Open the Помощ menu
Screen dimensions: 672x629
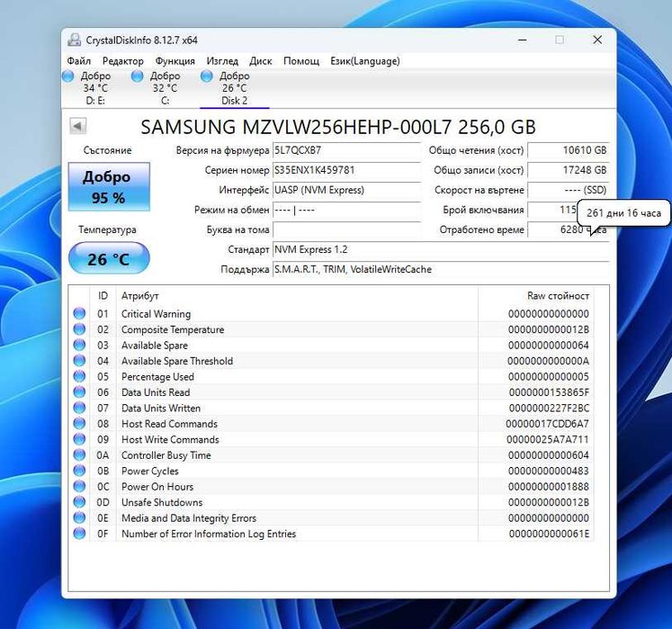coord(301,61)
